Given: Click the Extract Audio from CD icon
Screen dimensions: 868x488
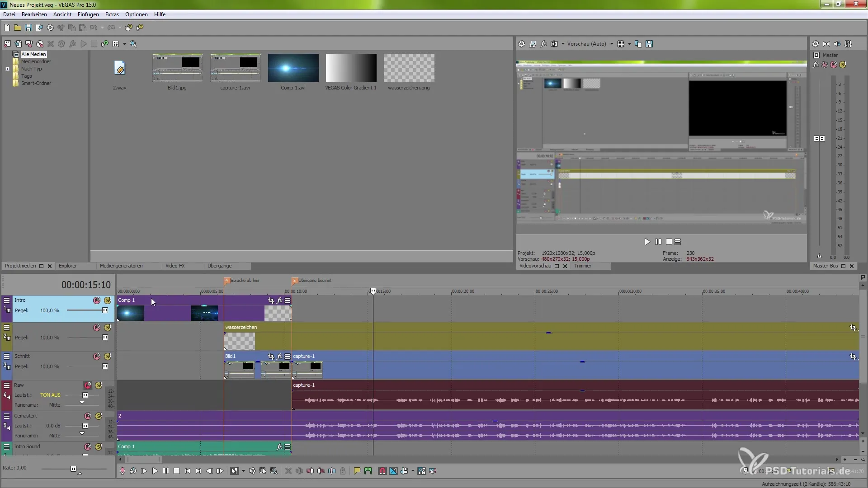Looking at the screenshot, I should tap(40, 44).
